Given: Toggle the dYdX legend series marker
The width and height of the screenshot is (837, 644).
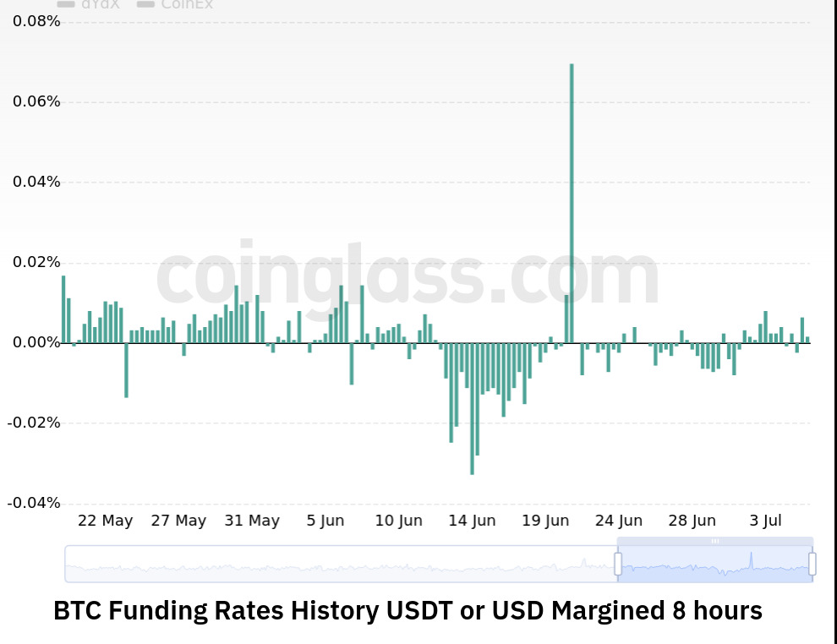Looking at the screenshot, I should point(68,4).
